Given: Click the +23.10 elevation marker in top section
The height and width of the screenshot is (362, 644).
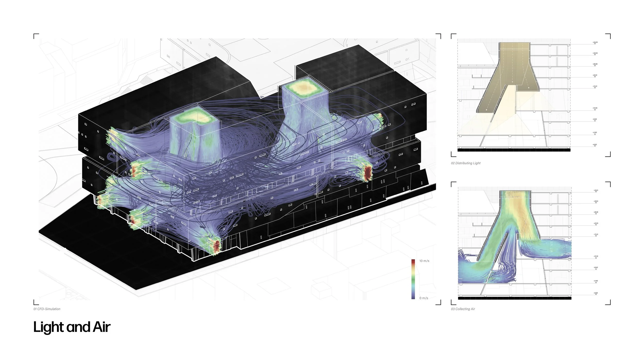Looking at the screenshot, I should point(595,75).
